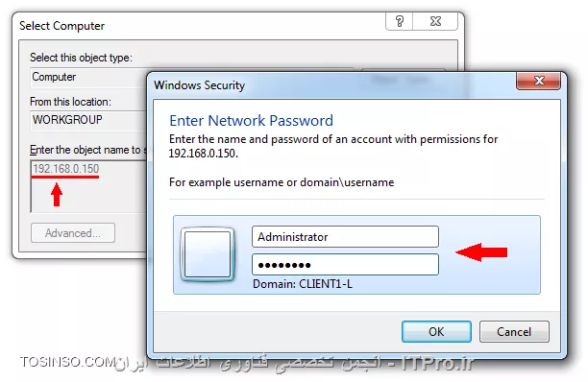Click the blank user account picture tile
The width and height of the screenshot is (588, 382).
208,254
